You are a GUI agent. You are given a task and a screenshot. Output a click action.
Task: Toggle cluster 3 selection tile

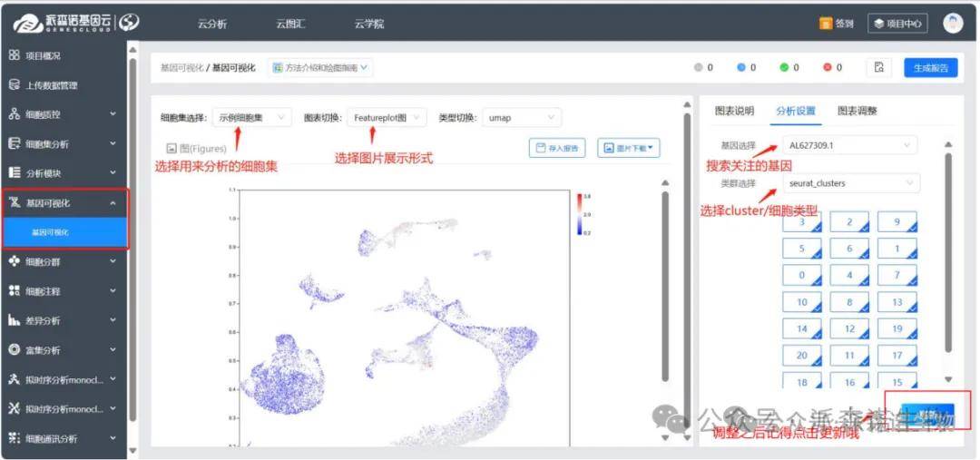click(x=801, y=222)
